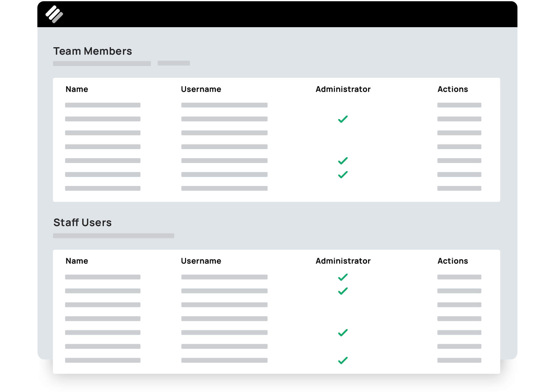Select the checkmark in the second Staff Users row
The width and height of the screenshot is (556, 392).
(343, 291)
